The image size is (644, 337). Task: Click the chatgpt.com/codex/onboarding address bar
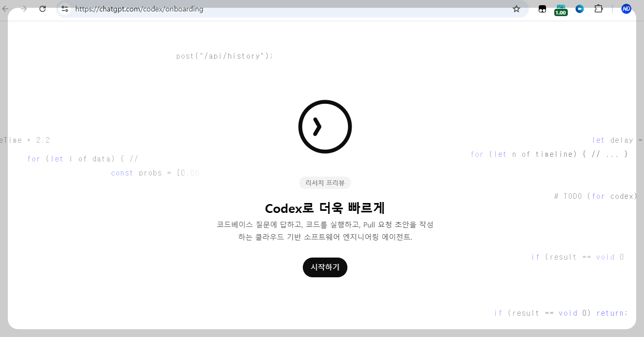[292, 9]
